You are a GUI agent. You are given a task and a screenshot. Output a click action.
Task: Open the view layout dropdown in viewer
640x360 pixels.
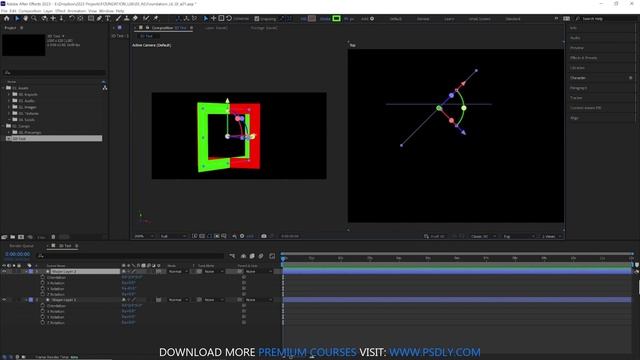551,236
